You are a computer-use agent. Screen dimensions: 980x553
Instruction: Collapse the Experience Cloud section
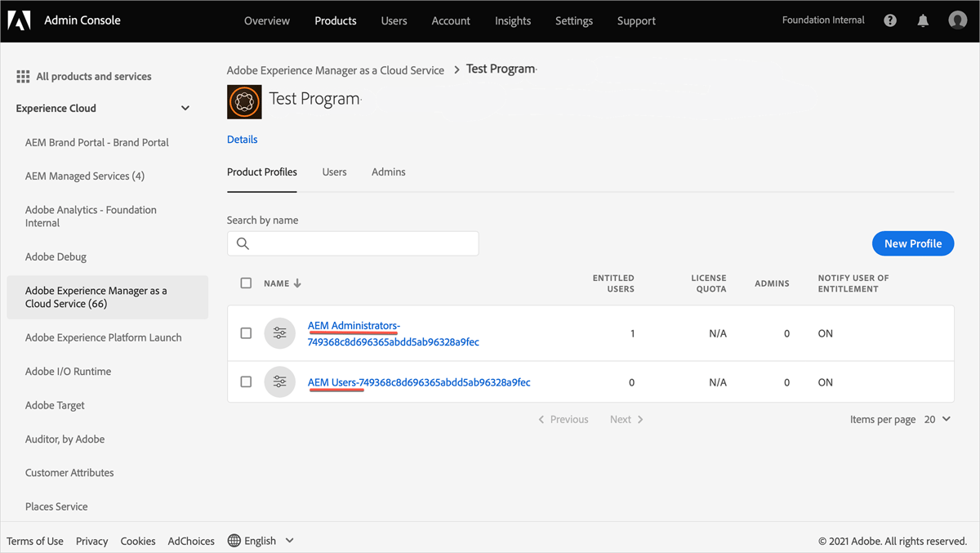tap(185, 108)
